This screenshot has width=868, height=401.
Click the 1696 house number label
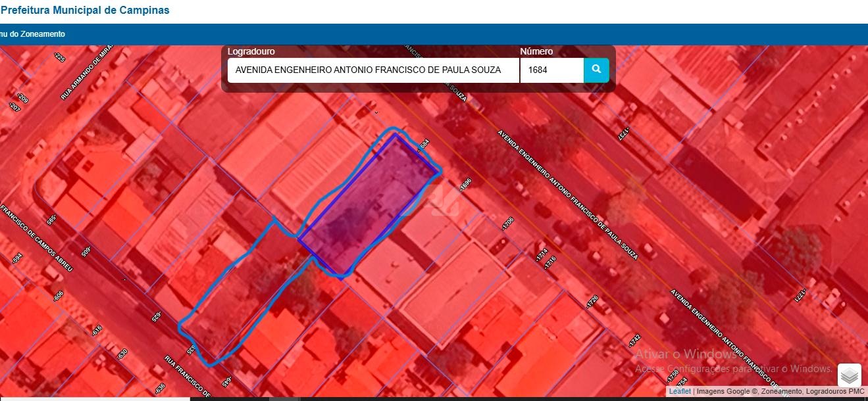click(x=466, y=185)
